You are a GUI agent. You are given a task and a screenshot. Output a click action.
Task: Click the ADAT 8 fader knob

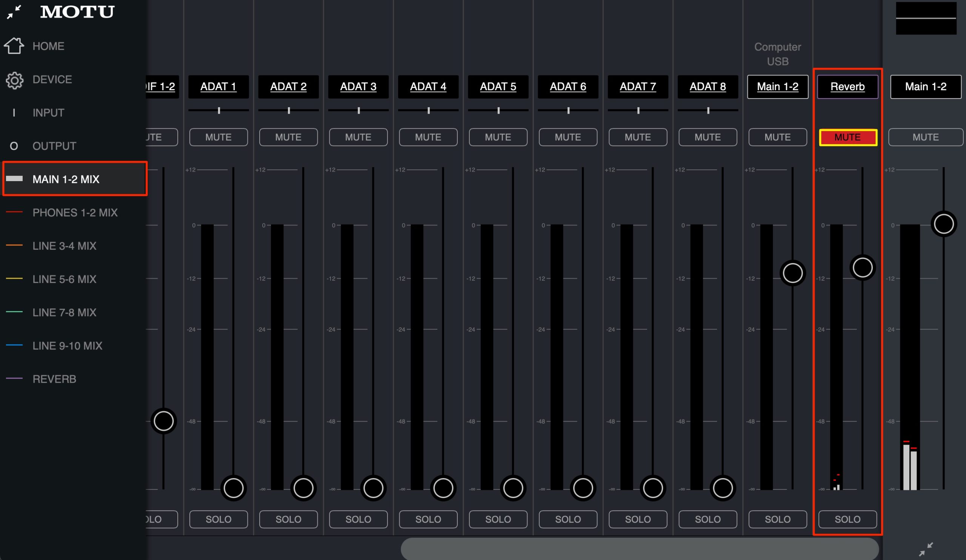[x=723, y=488]
